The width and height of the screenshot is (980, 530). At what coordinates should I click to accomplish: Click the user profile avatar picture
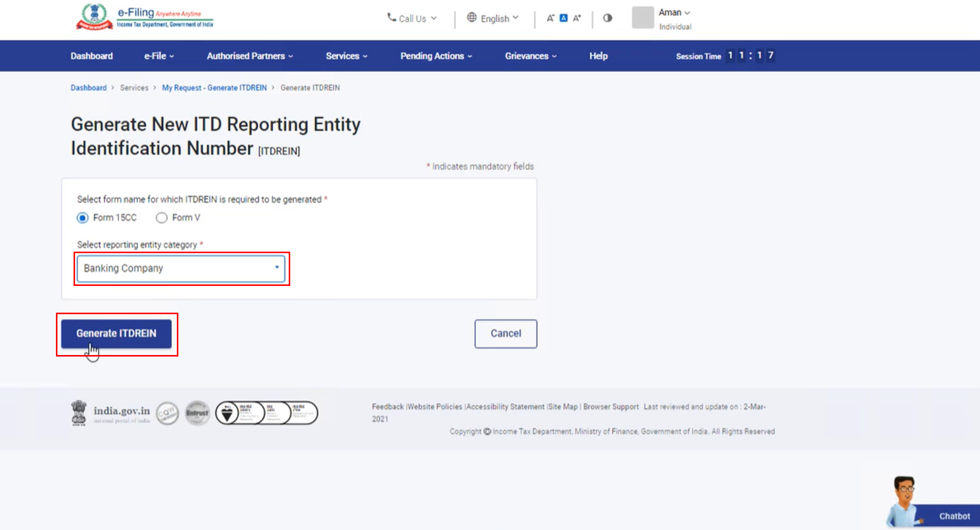pyautogui.click(x=642, y=18)
